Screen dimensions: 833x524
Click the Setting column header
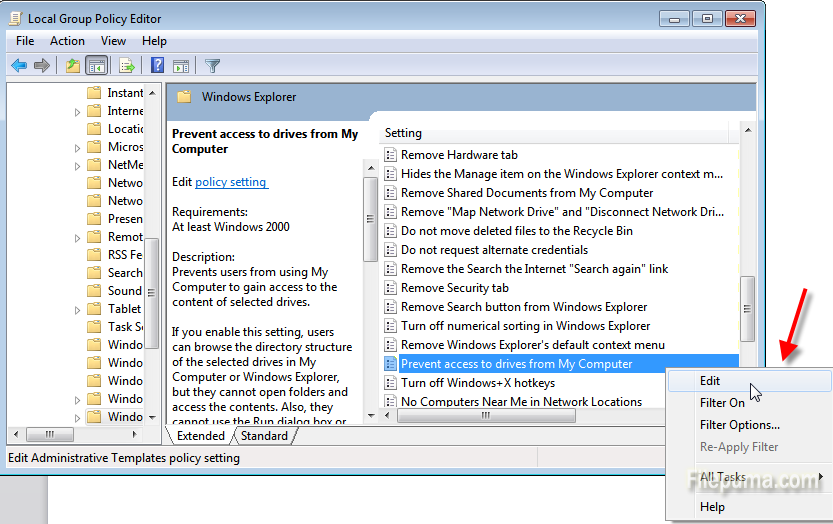pyautogui.click(x=404, y=133)
